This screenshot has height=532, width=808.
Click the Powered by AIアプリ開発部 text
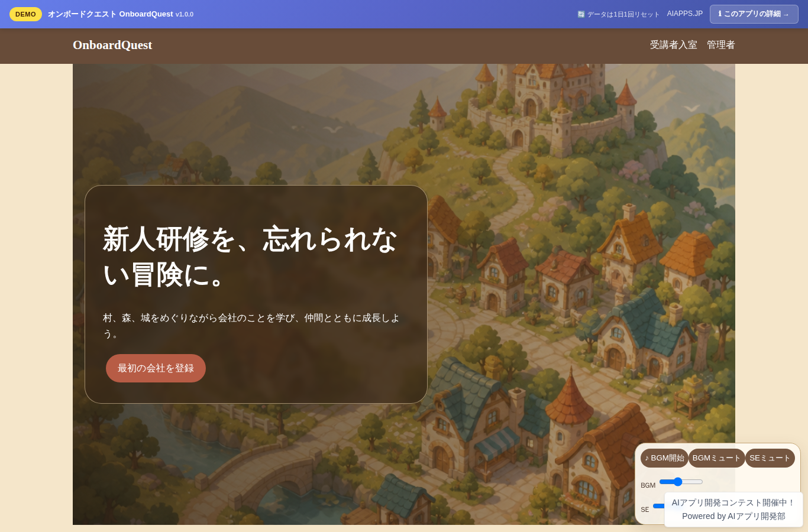coord(733,516)
